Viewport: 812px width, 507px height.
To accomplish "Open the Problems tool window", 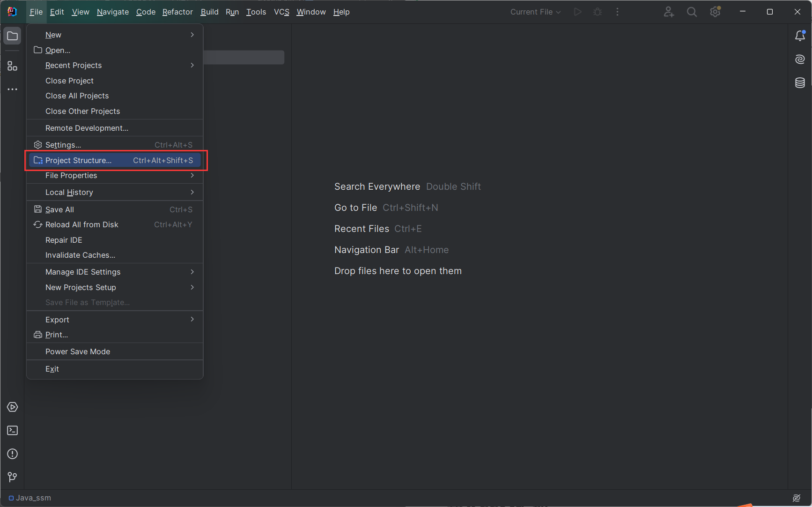I will click(x=13, y=454).
